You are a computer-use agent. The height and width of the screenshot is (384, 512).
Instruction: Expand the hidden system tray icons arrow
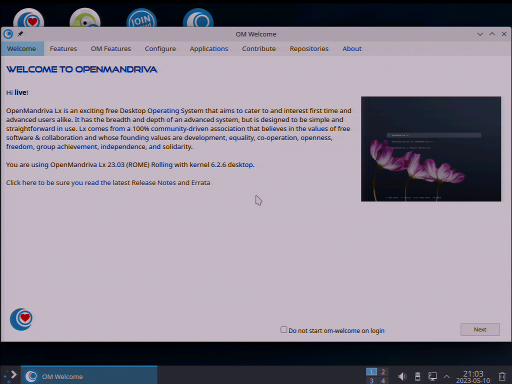coord(447,377)
